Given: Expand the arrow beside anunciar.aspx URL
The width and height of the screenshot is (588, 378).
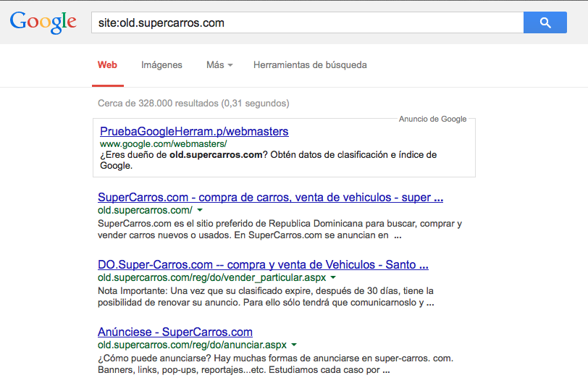Looking at the screenshot, I should (294, 345).
